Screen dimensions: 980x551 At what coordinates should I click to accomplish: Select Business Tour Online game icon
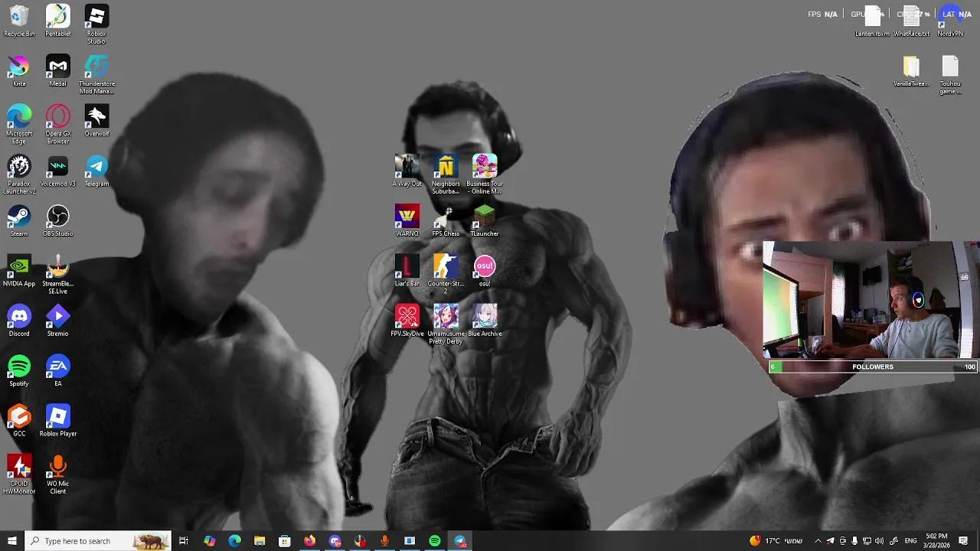coord(485,174)
